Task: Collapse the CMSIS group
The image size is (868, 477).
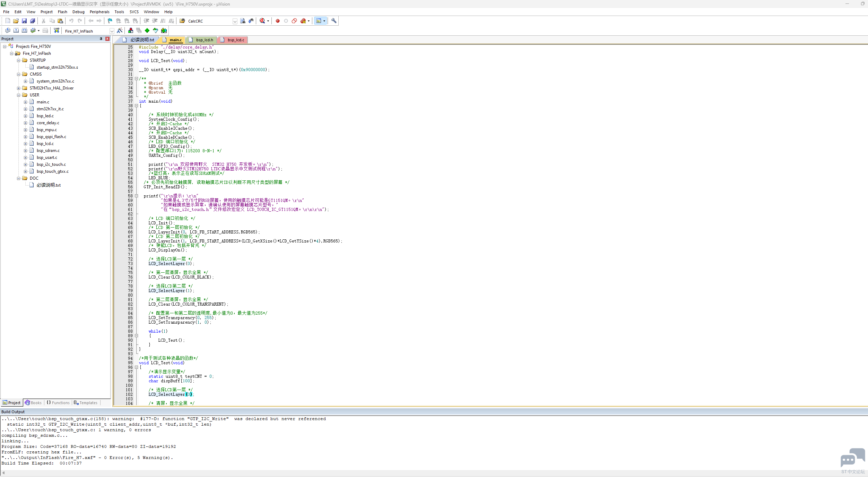Action: (x=19, y=74)
